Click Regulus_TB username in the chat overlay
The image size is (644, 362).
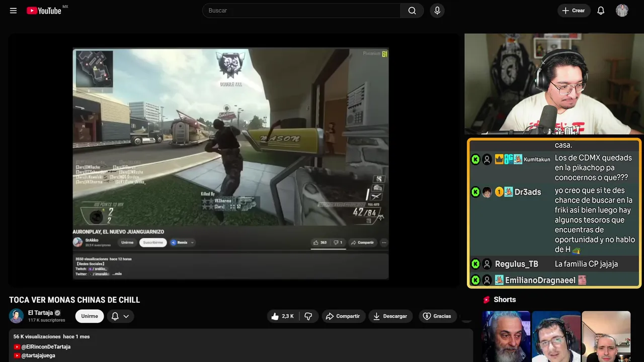pos(517,264)
